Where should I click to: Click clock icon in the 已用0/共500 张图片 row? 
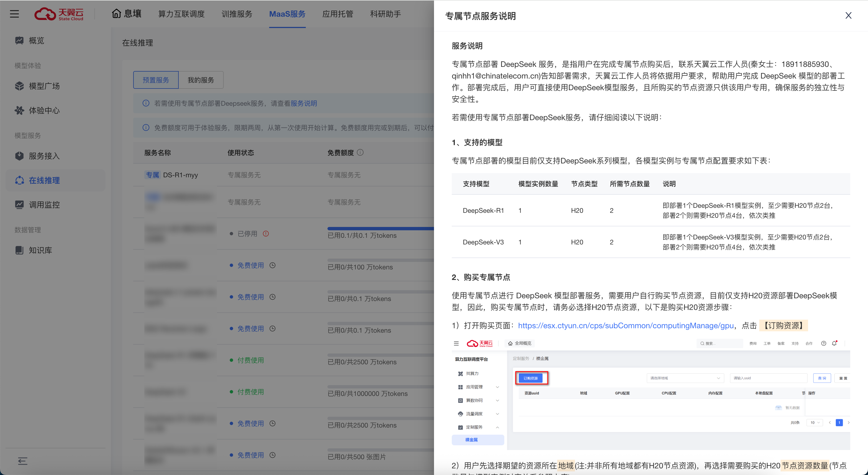(x=272, y=455)
